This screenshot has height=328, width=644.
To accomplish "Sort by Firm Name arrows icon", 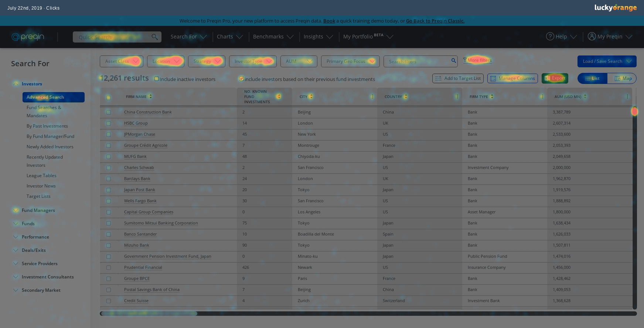I will [x=150, y=97].
